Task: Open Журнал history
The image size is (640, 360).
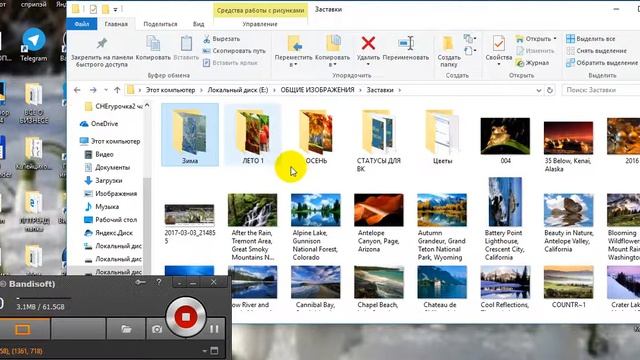Action: click(x=532, y=63)
